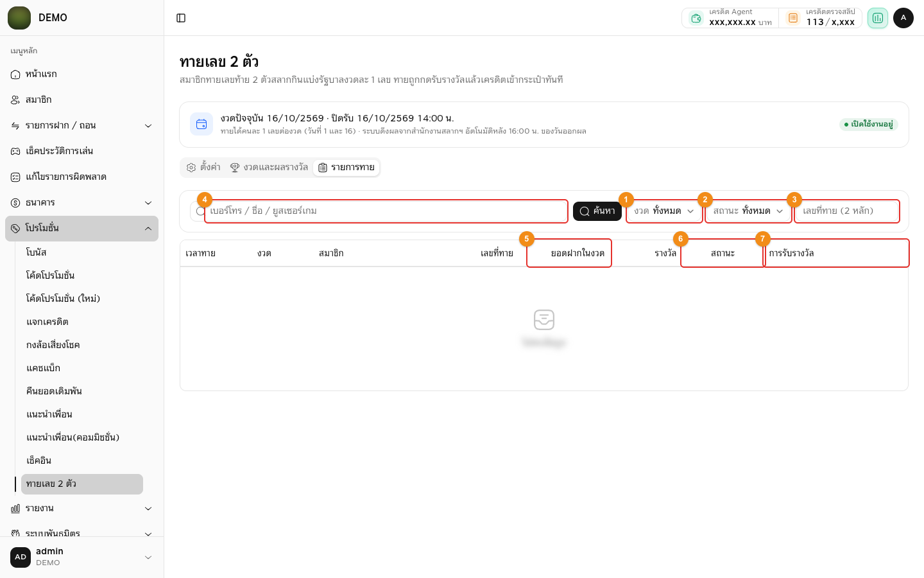Focus the เลขที่ทาย (2 หลัก) field
924x578 pixels.
click(846, 211)
